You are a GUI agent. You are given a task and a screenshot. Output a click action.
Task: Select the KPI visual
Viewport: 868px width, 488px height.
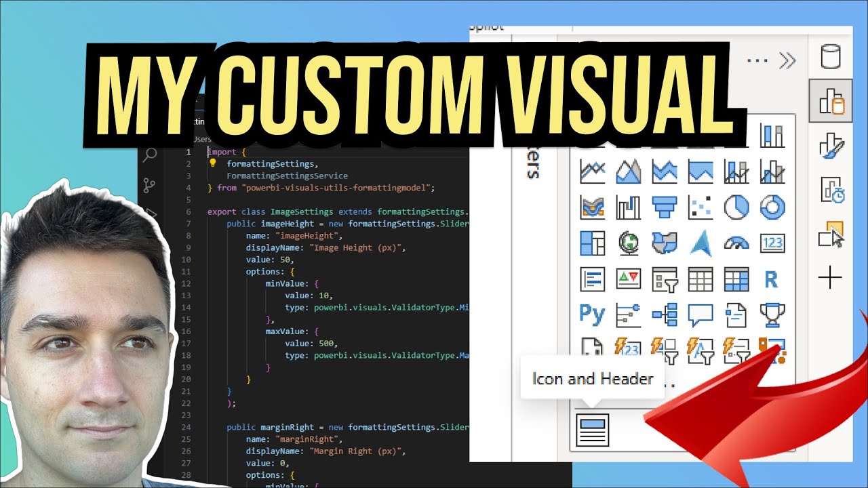pos(629,279)
